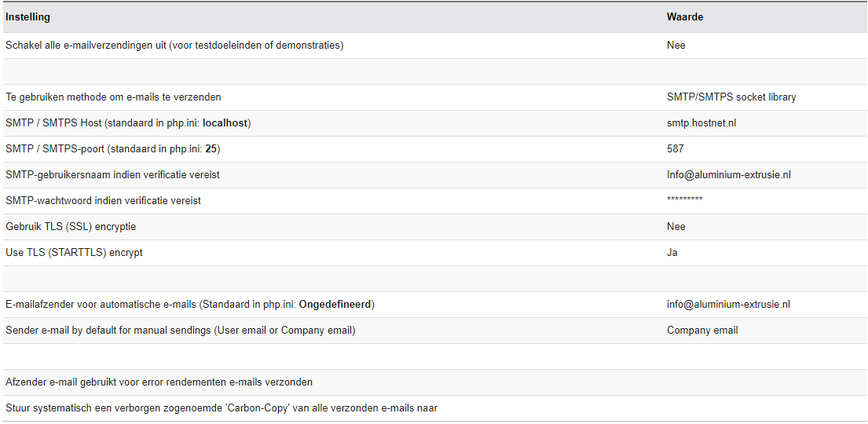Viewport: 868px width, 424px height.
Task: Click the Instelling column header
Action: [28, 16]
